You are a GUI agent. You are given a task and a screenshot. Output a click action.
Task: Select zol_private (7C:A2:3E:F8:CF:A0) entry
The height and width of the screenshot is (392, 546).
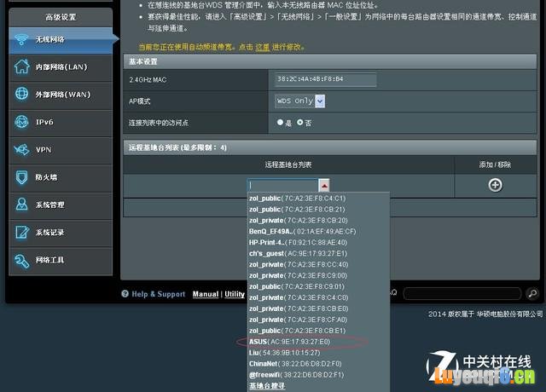click(298, 320)
